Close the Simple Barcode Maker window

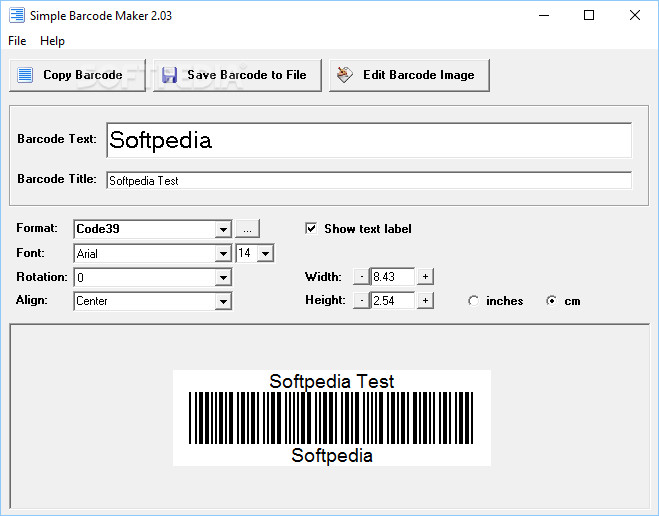[x=635, y=16]
